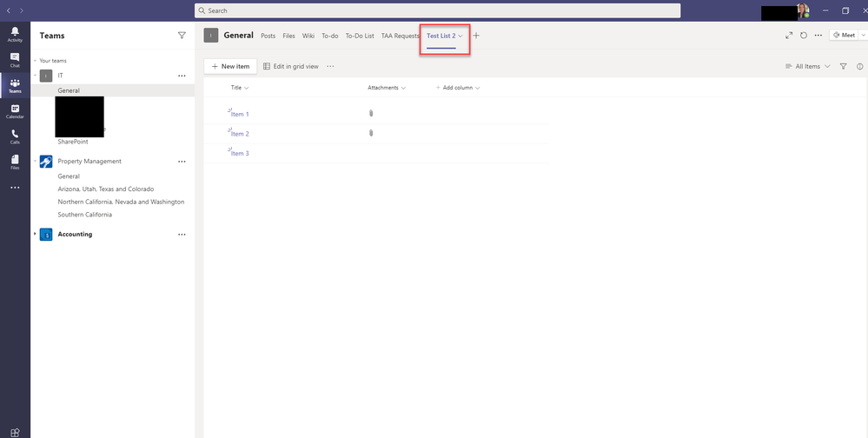Click Edit in grid view
This screenshot has height=438, width=868.
click(291, 66)
